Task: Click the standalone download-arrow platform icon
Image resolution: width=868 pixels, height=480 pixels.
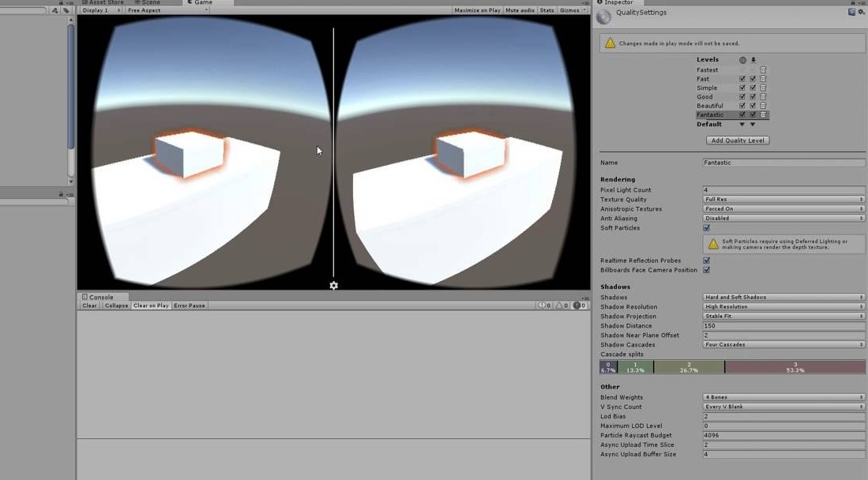Action: [753, 60]
